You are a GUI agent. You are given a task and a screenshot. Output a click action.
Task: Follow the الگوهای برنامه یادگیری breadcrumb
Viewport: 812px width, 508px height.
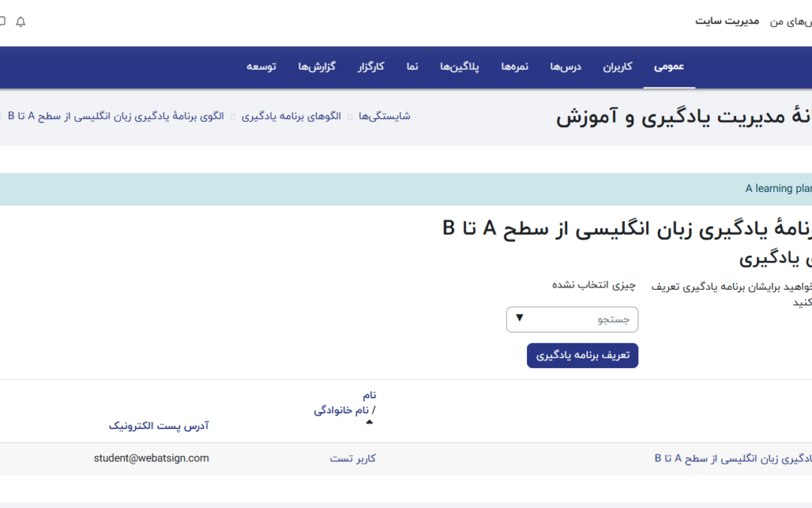[291, 116]
